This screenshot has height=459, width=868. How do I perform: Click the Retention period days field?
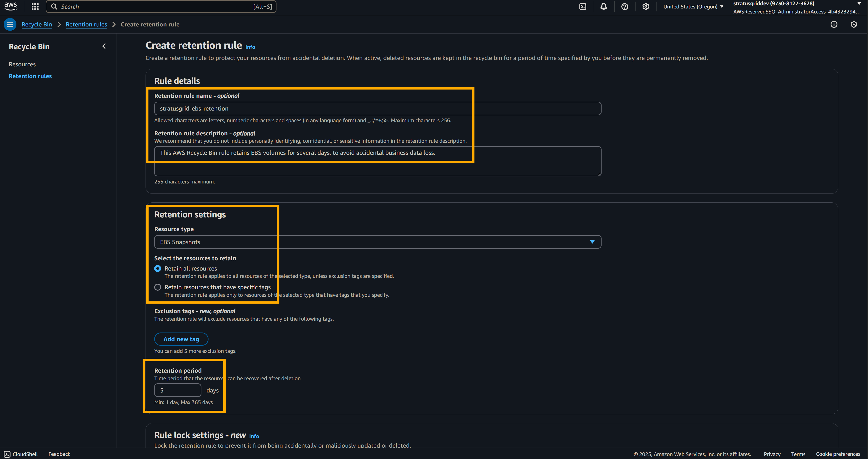[x=177, y=390]
